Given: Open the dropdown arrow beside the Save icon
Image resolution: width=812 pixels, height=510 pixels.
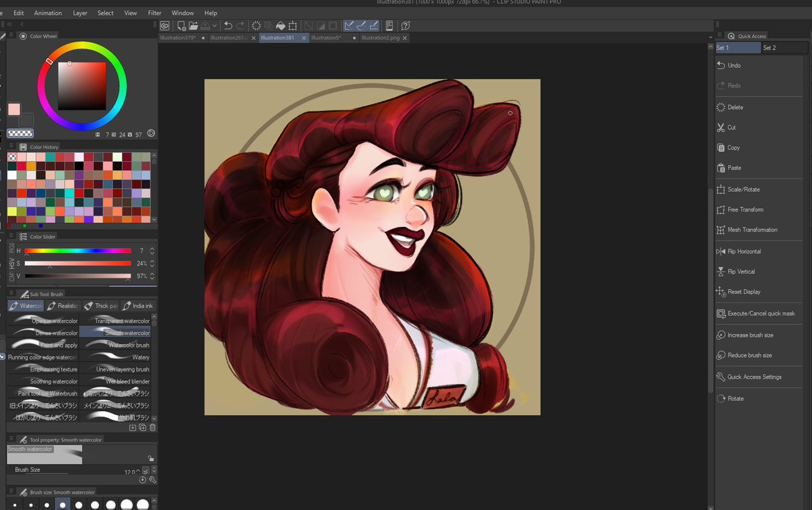Looking at the screenshot, I should pyautogui.click(x=215, y=25).
